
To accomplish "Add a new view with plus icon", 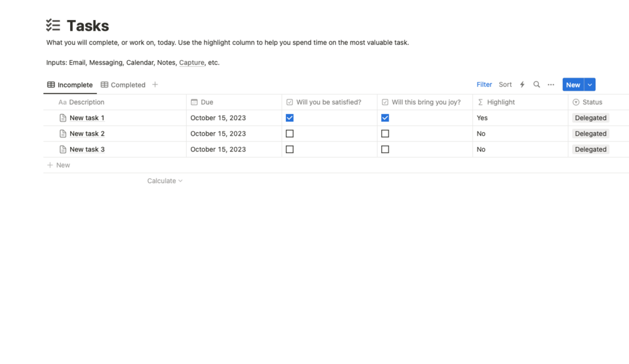I will (155, 84).
